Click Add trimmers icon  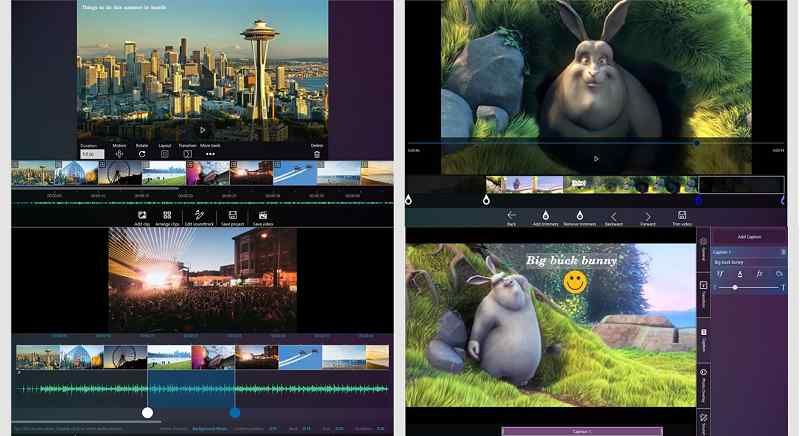pyautogui.click(x=545, y=215)
